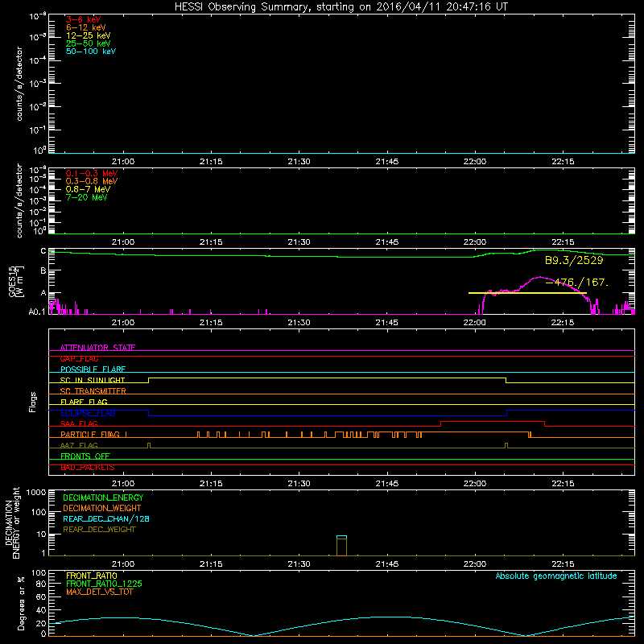Click the HESSI Observing Summary title
Image resolution: width=644 pixels, height=644 pixels.
[x=341, y=7]
